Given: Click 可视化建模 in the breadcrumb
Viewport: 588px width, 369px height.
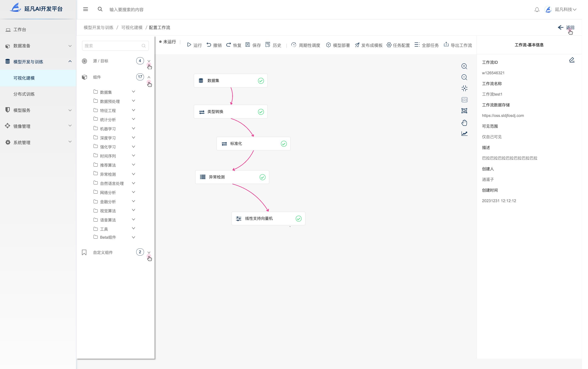Looking at the screenshot, I should coord(132,28).
